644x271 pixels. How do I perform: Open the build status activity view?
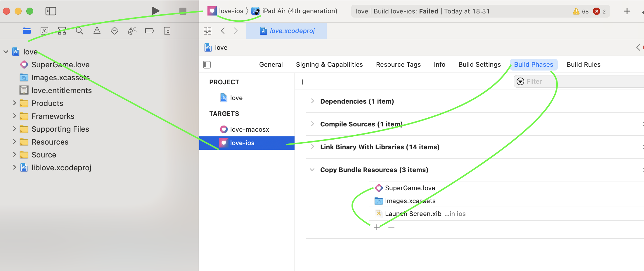tap(481, 11)
